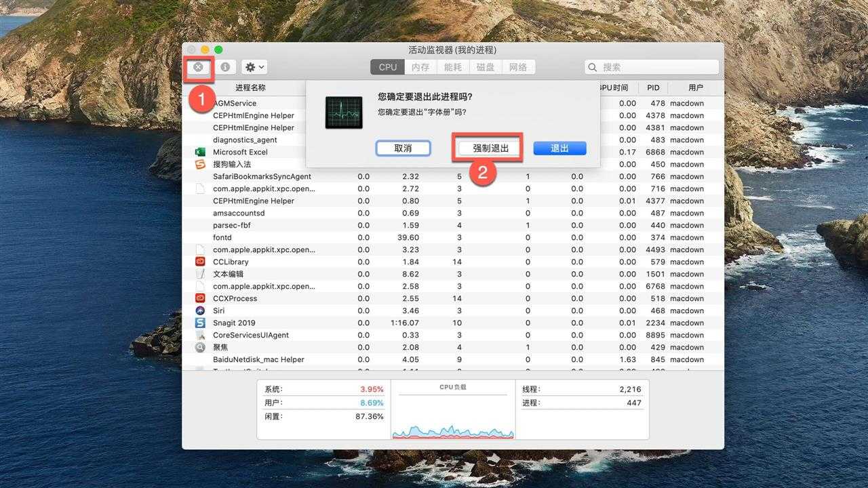Viewport: 868px width, 488px height.
Task: Select the parsec-fbf process
Action: 231,225
